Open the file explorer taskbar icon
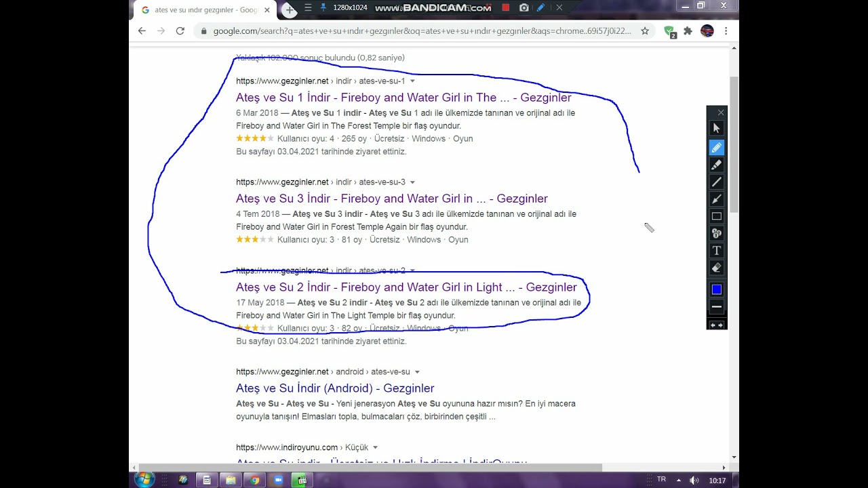This screenshot has width=868, height=488. point(231,480)
